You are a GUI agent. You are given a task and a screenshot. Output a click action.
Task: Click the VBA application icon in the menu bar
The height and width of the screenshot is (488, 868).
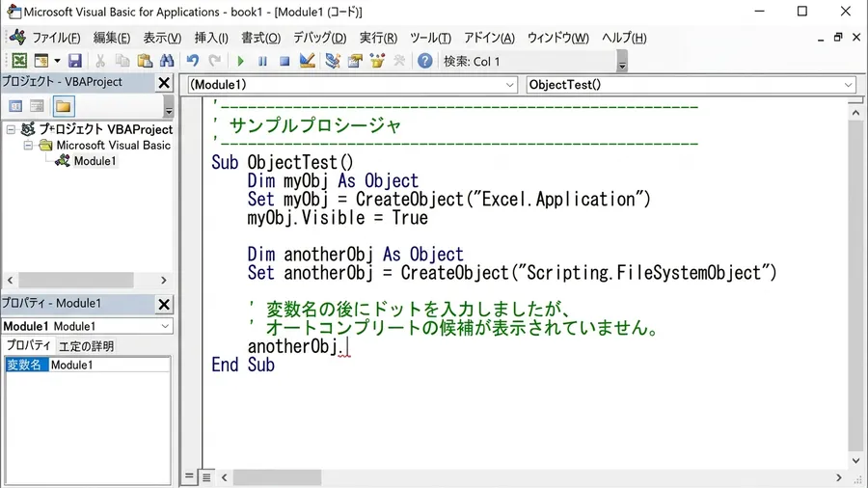click(17, 37)
